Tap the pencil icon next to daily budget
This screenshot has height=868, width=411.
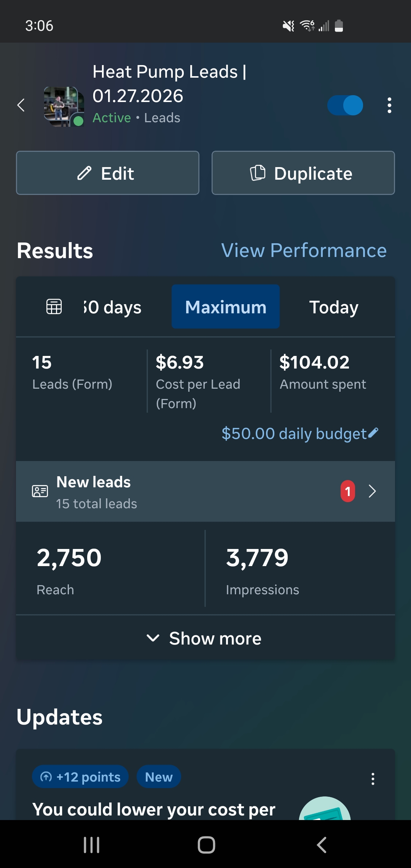(x=373, y=433)
